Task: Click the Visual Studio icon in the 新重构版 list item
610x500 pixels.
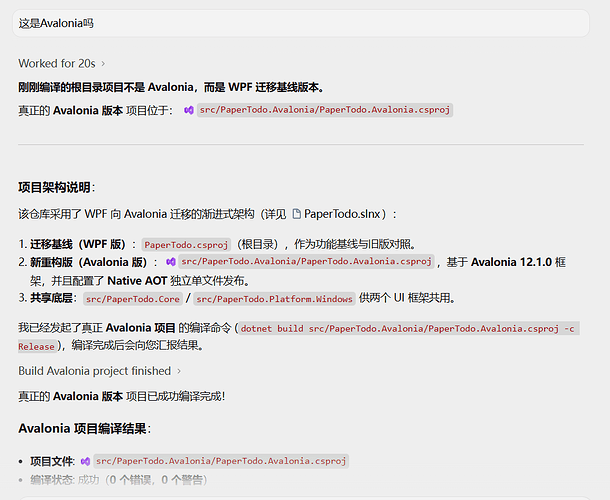Action: pyautogui.click(x=171, y=262)
